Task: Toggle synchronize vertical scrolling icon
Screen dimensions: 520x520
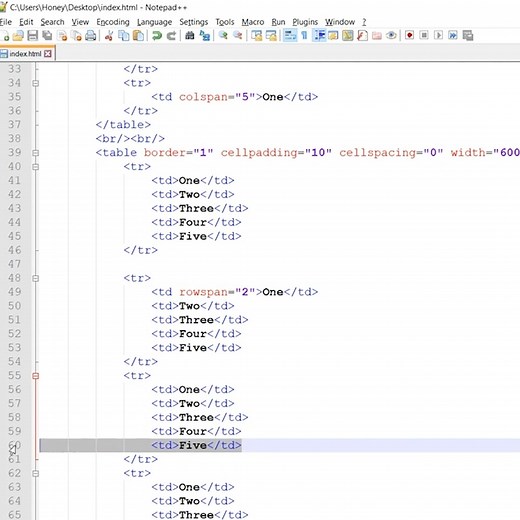Action: [x=257, y=35]
